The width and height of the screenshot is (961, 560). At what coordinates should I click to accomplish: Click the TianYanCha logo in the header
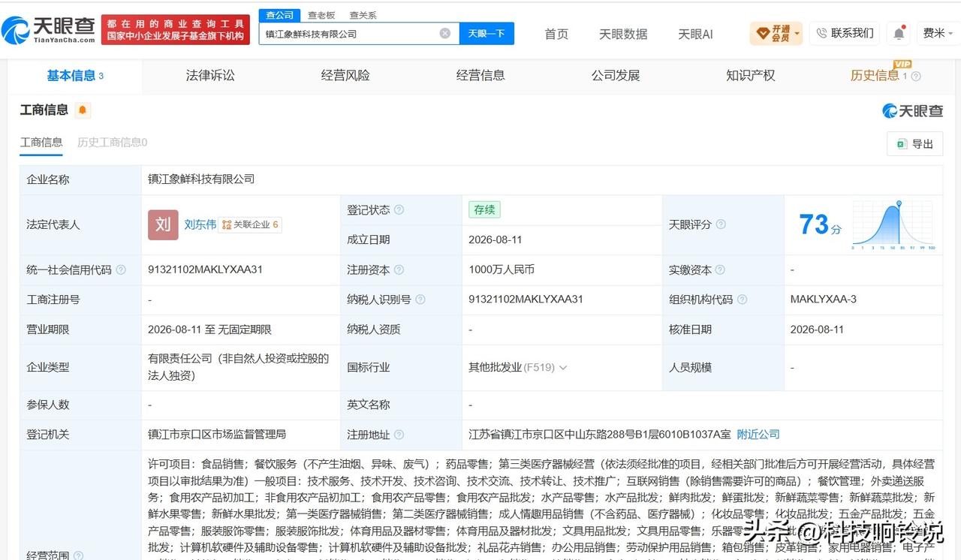click(x=49, y=30)
